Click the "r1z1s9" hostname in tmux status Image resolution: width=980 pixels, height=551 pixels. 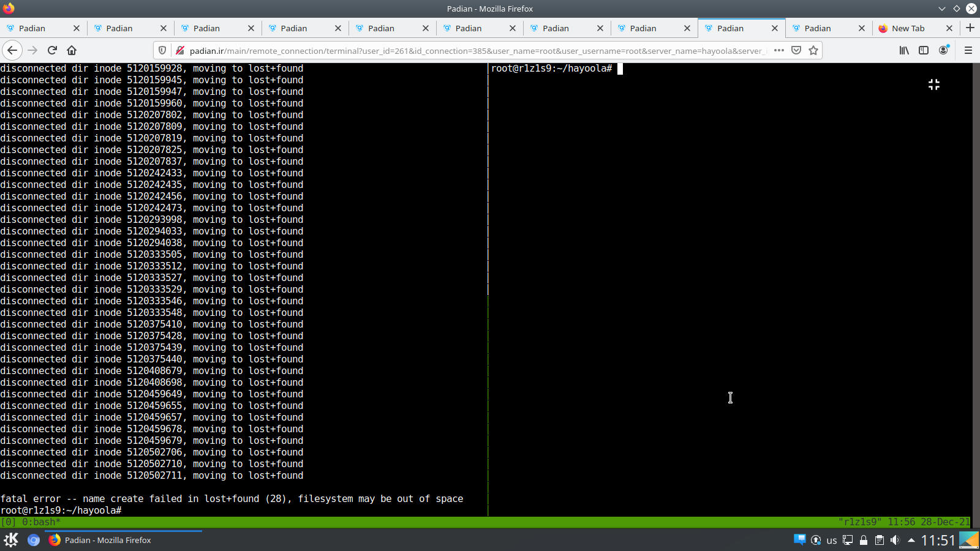coord(860,522)
